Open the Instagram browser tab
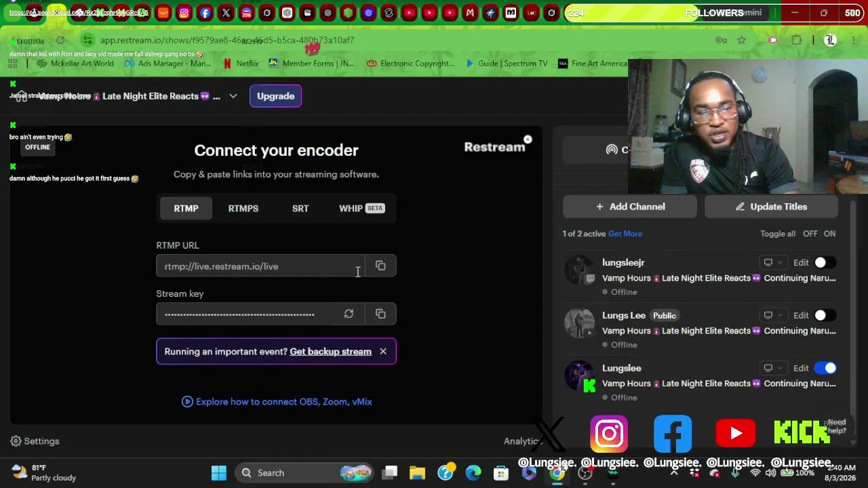 [x=184, y=13]
